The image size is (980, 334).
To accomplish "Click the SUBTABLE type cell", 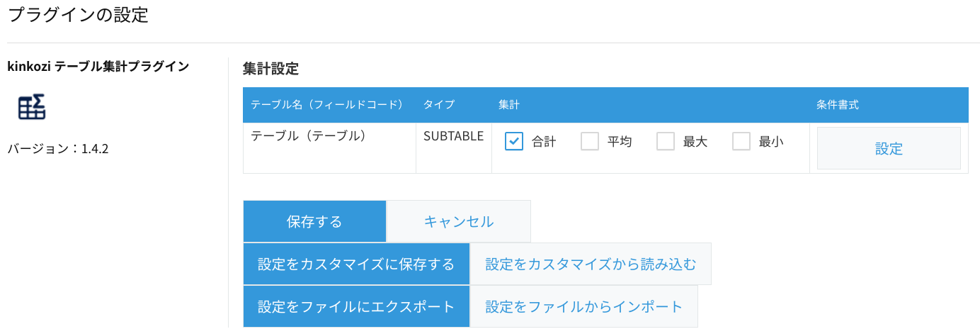I will [453, 136].
